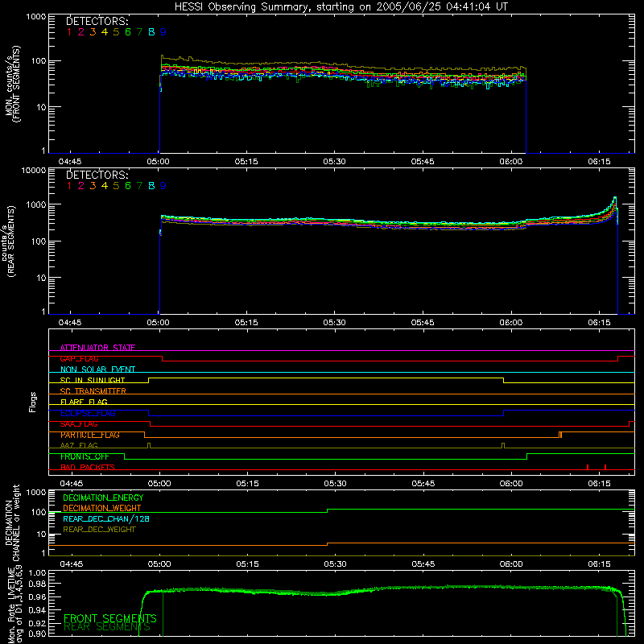Click 04:45 time label under front segments plot

click(70, 162)
